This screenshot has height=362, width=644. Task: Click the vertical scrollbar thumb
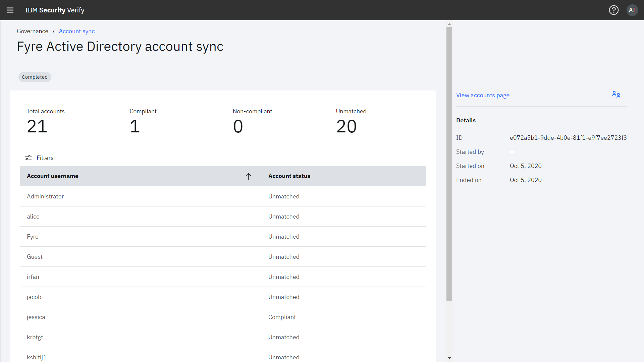pos(449,164)
